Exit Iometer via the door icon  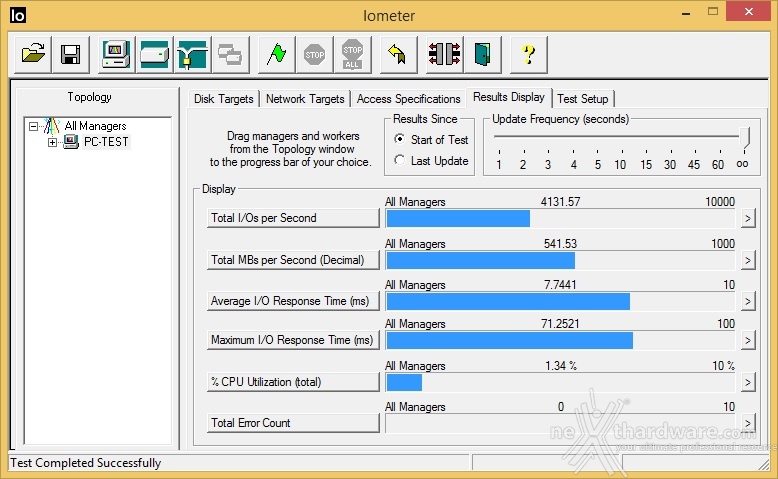point(482,55)
